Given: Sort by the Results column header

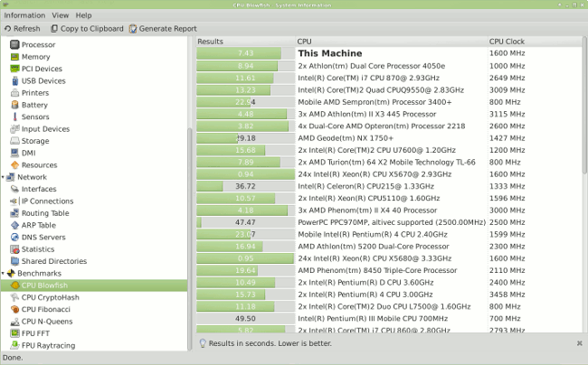Looking at the screenshot, I should pos(246,42).
